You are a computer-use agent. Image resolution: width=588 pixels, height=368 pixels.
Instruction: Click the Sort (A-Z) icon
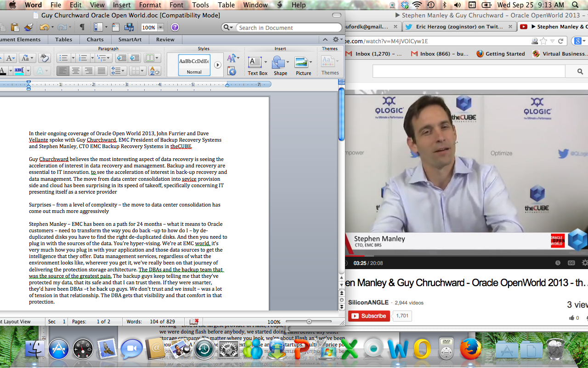[154, 71]
